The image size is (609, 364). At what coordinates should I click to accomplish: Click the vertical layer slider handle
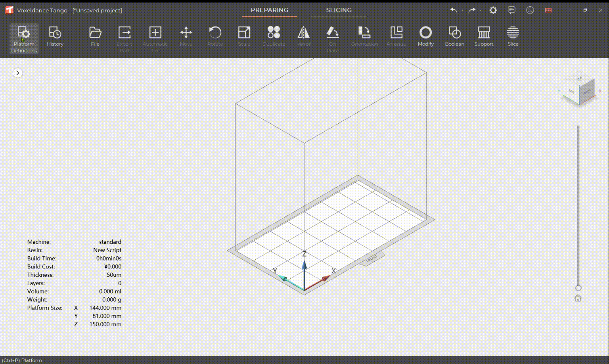578,288
